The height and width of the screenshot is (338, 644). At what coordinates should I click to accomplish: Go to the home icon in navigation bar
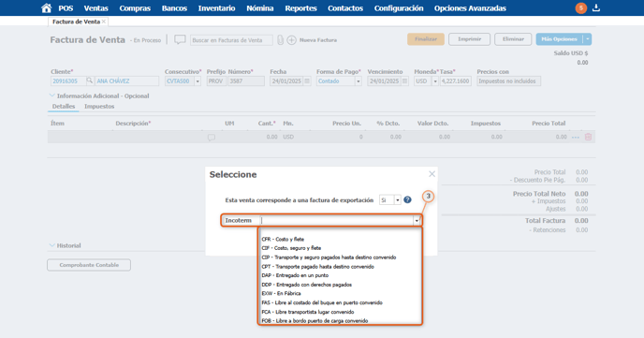47,8
